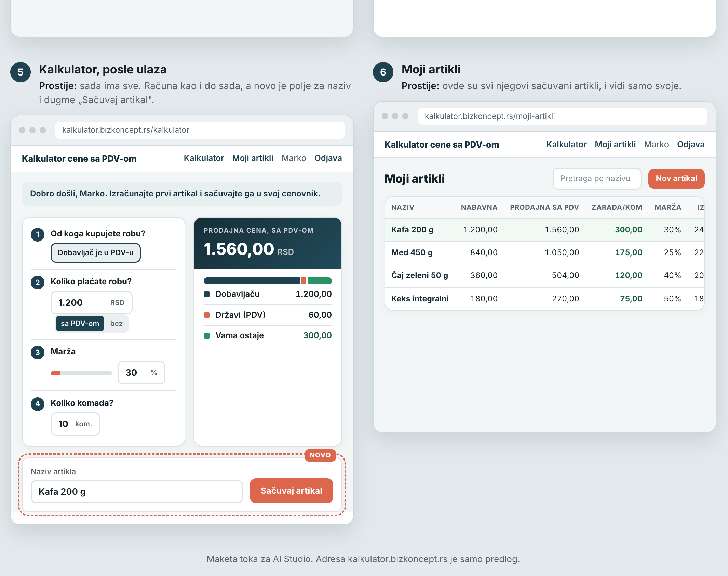
Task: Click the price breakdown color bar
Action: tap(268, 281)
